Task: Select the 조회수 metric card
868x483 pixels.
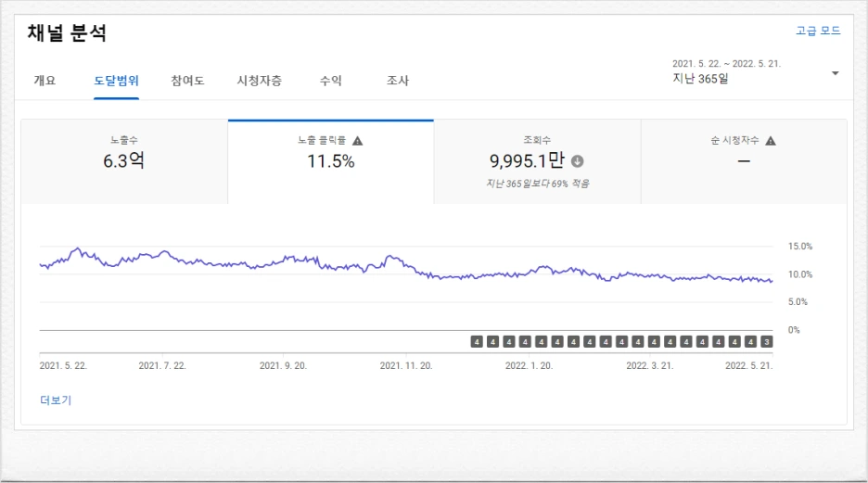Action: pyautogui.click(x=537, y=161)
